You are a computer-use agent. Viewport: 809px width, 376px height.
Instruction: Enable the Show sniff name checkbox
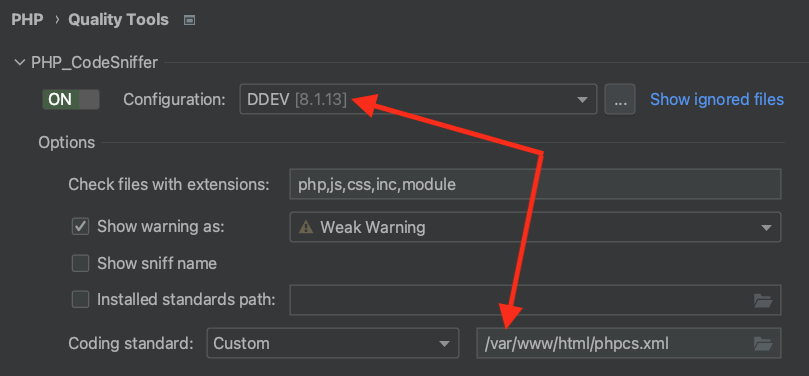(x=80, y=264)
